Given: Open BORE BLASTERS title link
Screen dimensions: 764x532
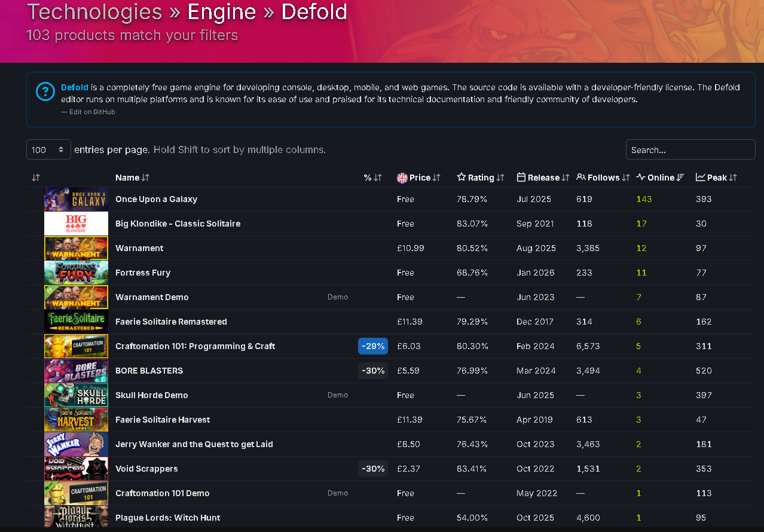Looking at the screenshot, I should pyautogui.click(x=149, y=371).
